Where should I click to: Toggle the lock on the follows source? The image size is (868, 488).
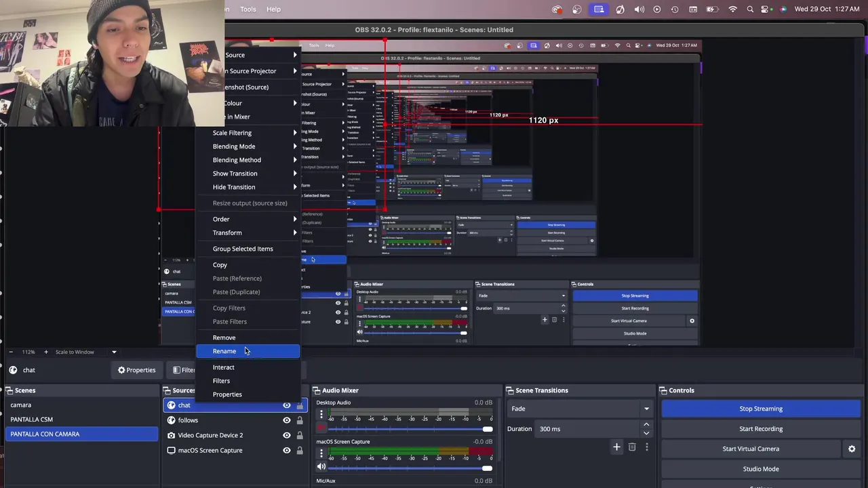point(300,420)
